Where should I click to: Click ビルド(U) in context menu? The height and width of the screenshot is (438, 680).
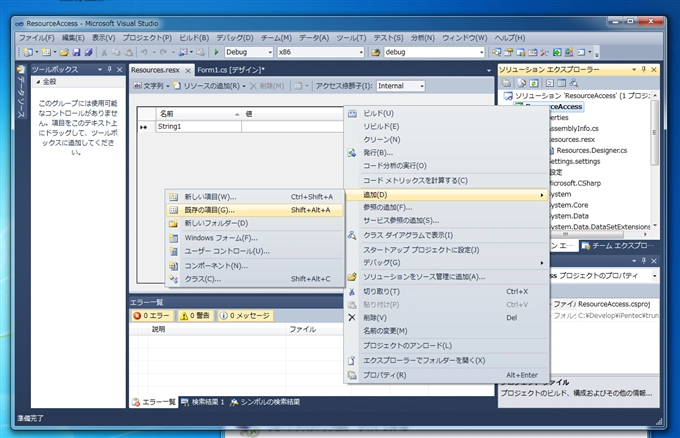(447, 113)
